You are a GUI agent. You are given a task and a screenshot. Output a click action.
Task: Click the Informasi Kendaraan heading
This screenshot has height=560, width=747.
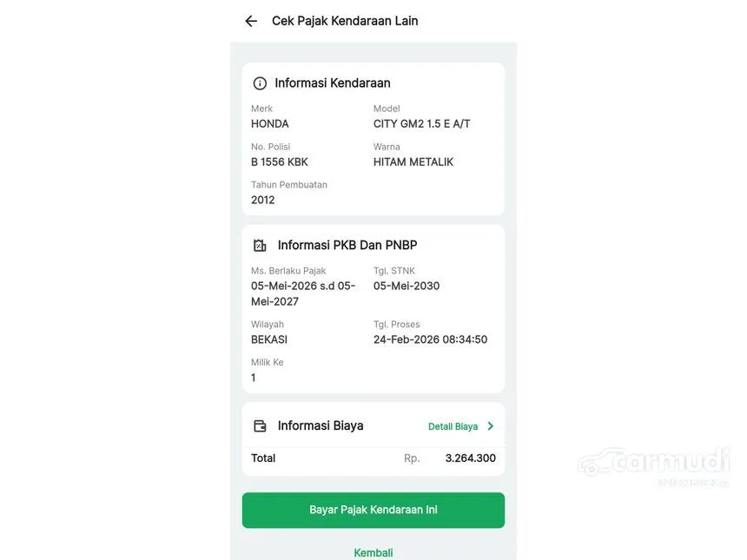333,83
